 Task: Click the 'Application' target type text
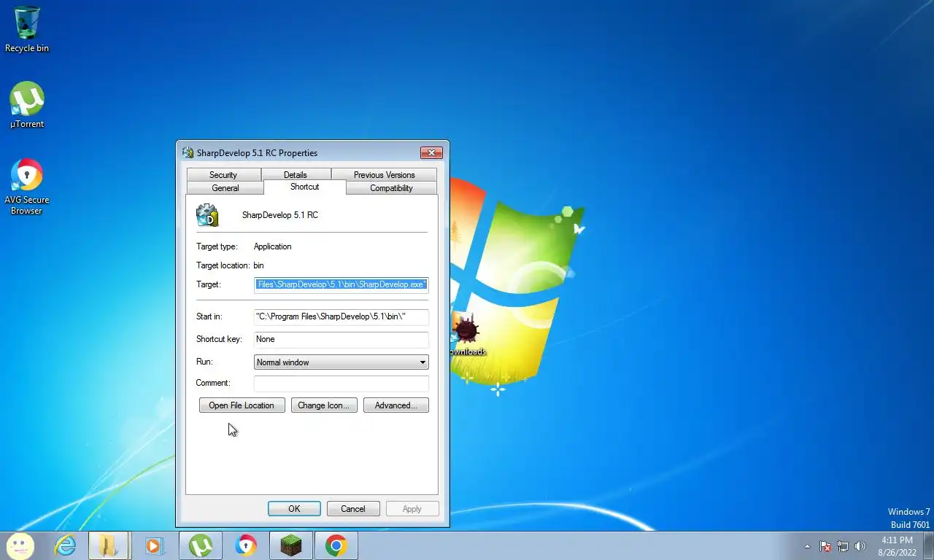click(273, 246)
